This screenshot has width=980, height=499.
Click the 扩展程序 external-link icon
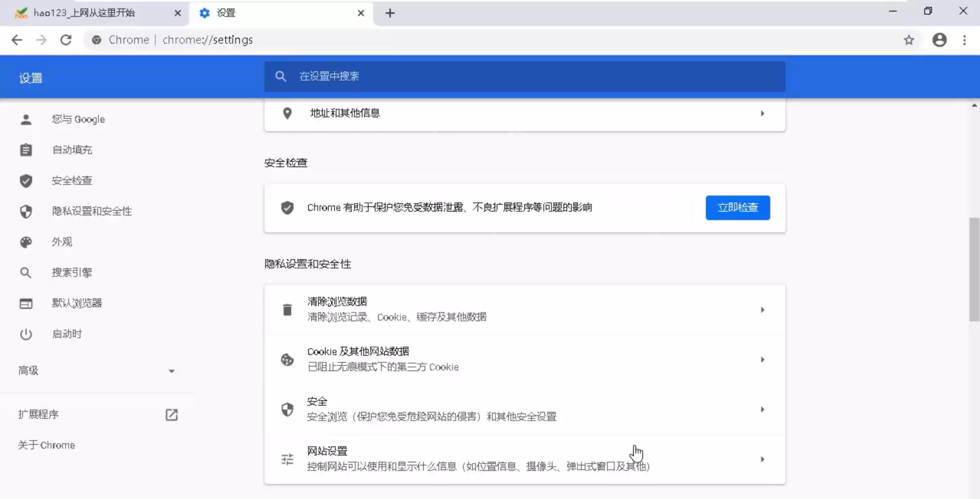tap(172, 415)
